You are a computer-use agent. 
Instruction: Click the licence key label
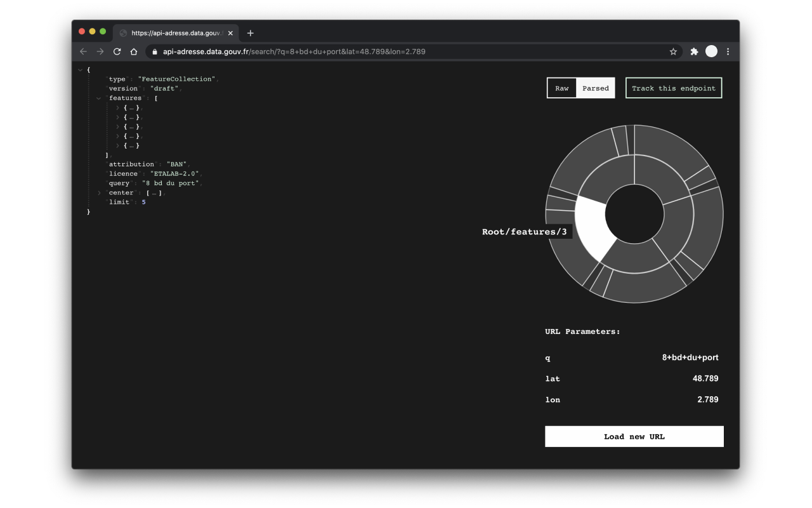point(123,174)
